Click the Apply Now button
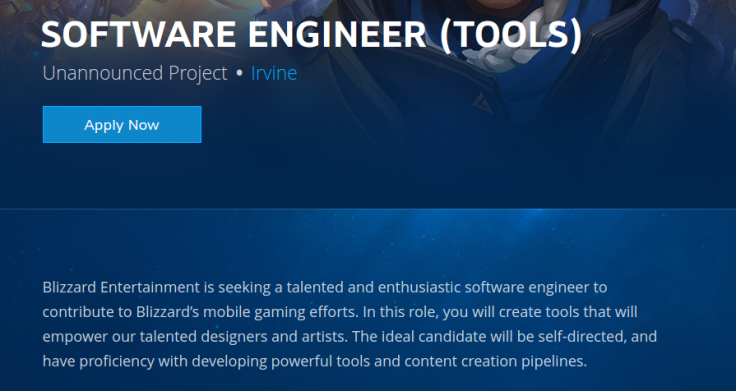 (x=122, y=124)
